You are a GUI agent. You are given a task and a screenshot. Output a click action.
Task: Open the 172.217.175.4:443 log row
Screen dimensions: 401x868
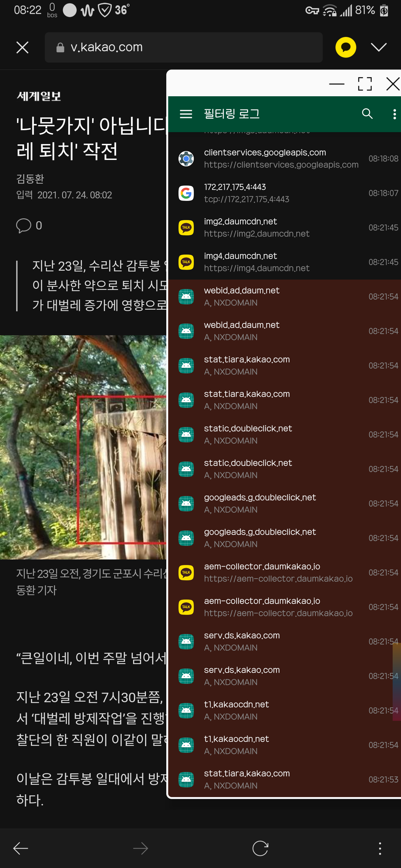pyautogui.click(x=284, y=193)
